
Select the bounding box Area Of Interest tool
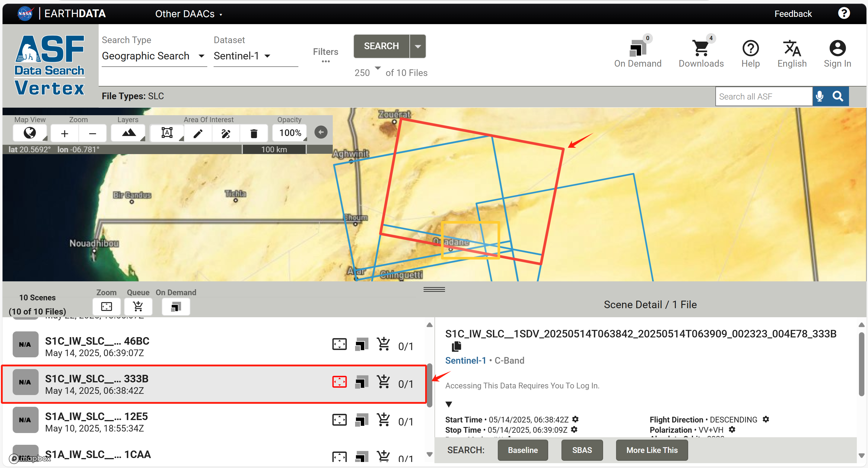pos(167,133)
